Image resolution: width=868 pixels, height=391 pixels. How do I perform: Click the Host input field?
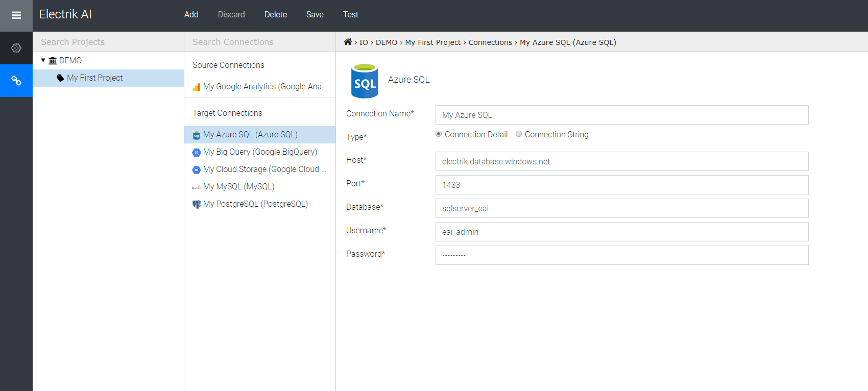(621, 162)
